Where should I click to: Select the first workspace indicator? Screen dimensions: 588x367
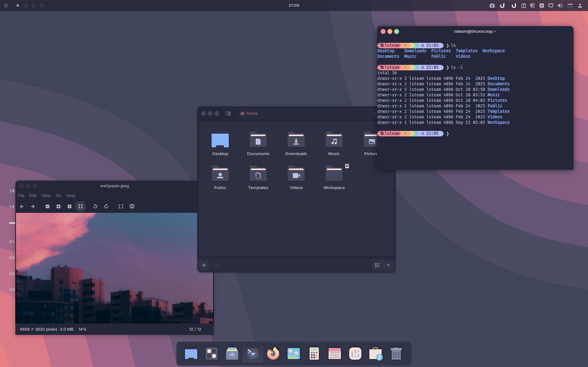[18, 5]
